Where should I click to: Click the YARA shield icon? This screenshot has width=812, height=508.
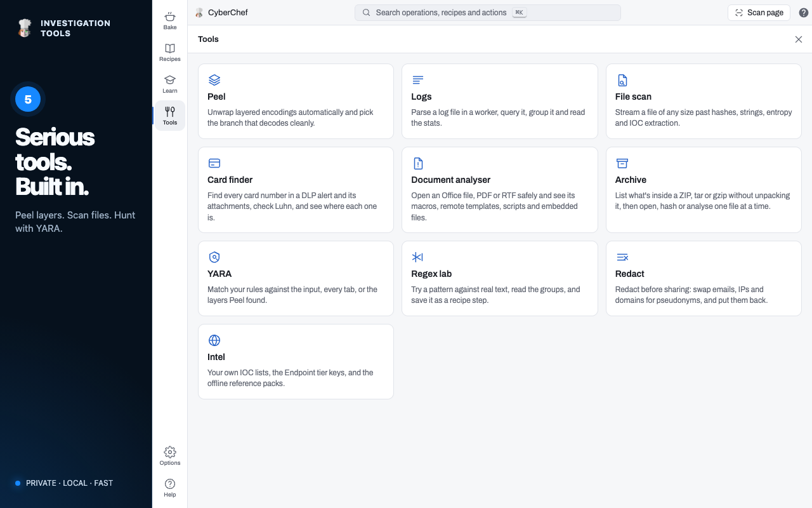coord(214,257)
